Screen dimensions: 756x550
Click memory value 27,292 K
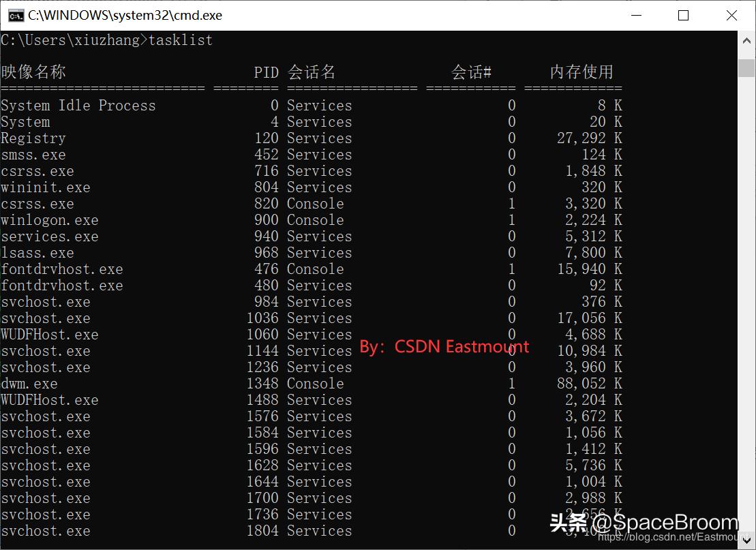590,138
